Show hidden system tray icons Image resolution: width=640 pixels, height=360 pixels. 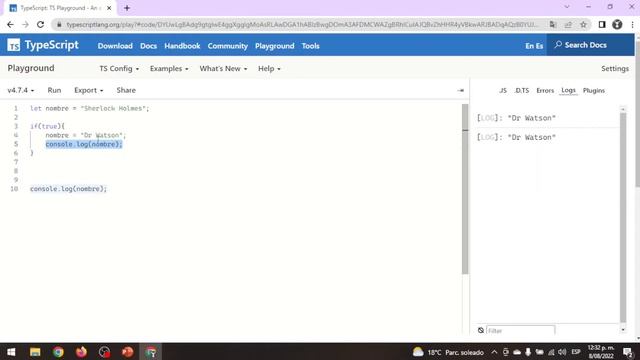pyautogui.click(x=494, y=352)
